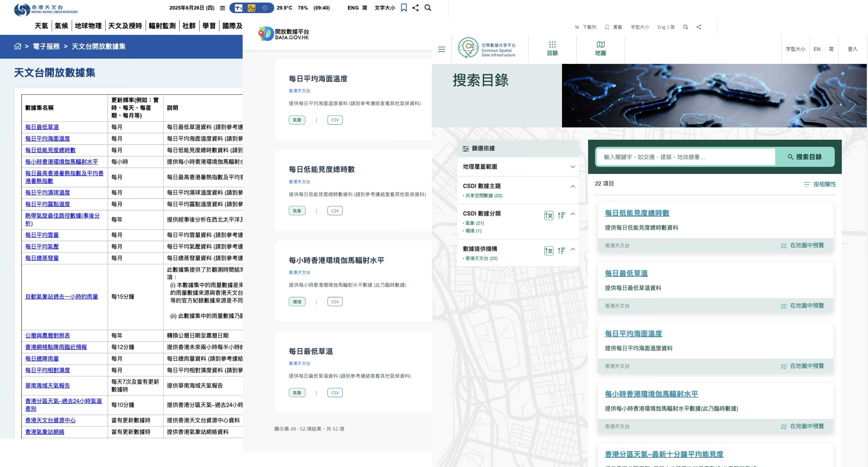The image size is (868, 467).
Task: Toggle alphabetical sort for CSDI 數據分類
Action: click(549, 216)
